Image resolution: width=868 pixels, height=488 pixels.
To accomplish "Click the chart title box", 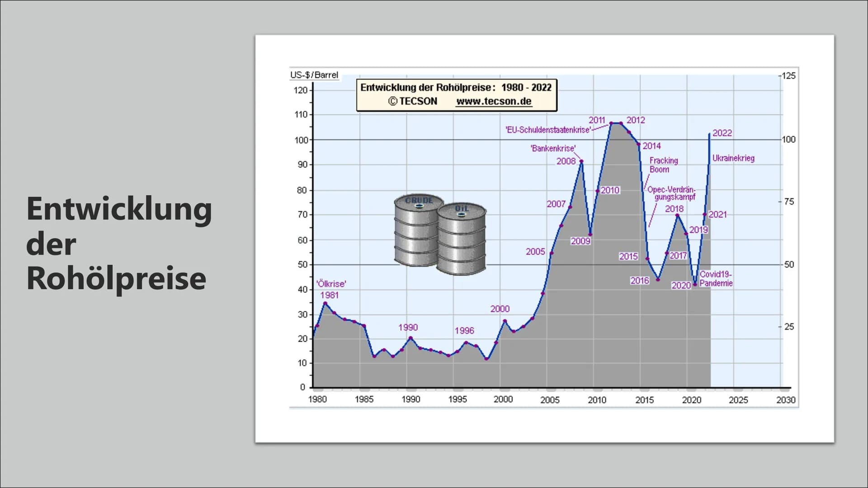I will [457, 95].
